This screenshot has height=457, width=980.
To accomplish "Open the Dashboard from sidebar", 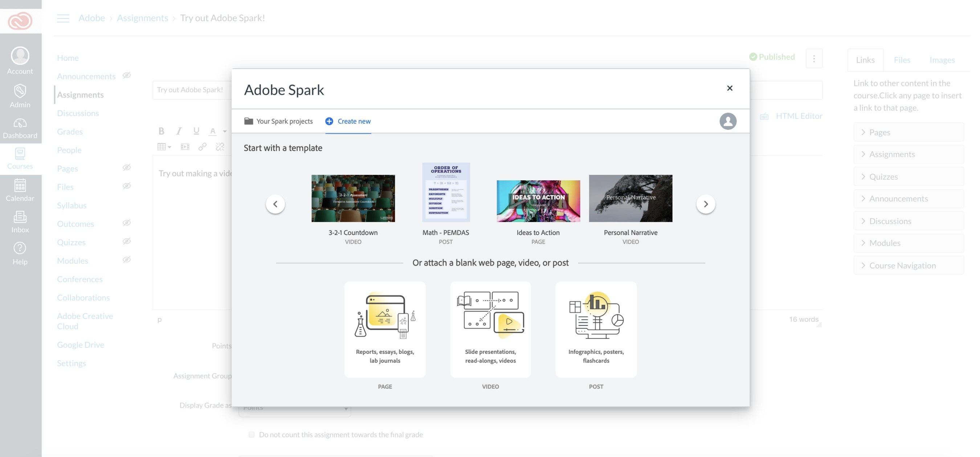I will coord(20,128).
